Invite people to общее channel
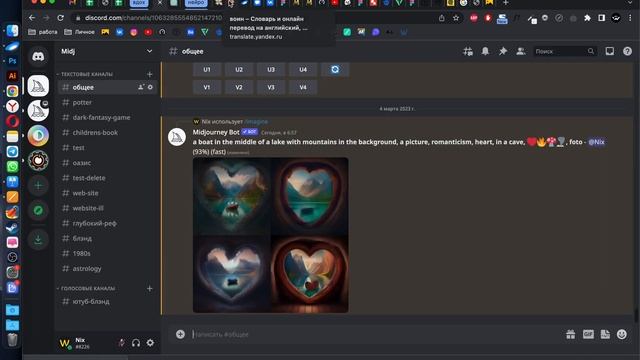640x360 pixels. [141, 87]
